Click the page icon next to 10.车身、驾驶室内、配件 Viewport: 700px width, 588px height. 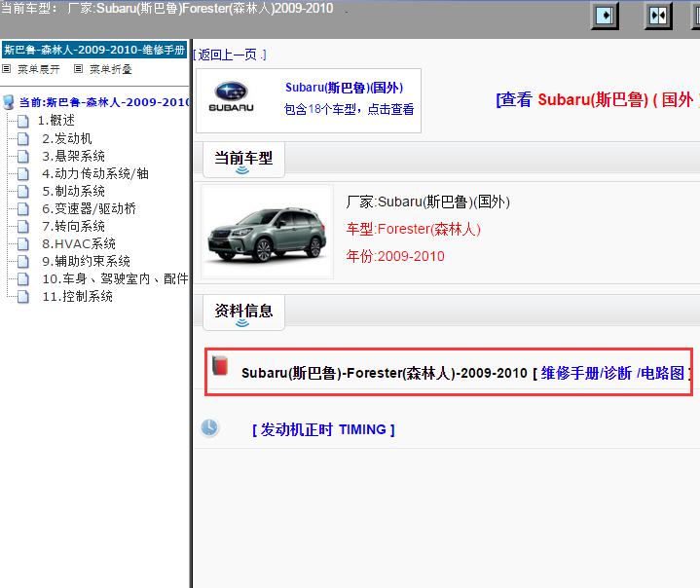tap(23, 279)
